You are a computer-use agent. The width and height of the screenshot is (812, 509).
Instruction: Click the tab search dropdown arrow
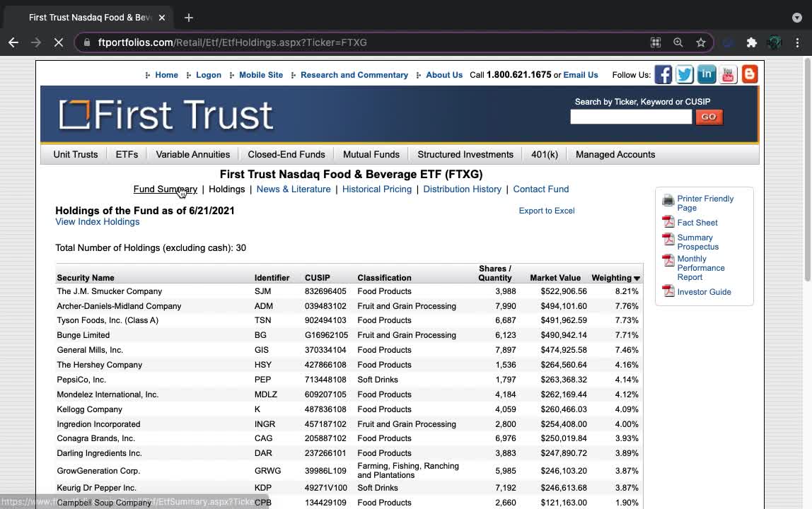tap(797, 18)
